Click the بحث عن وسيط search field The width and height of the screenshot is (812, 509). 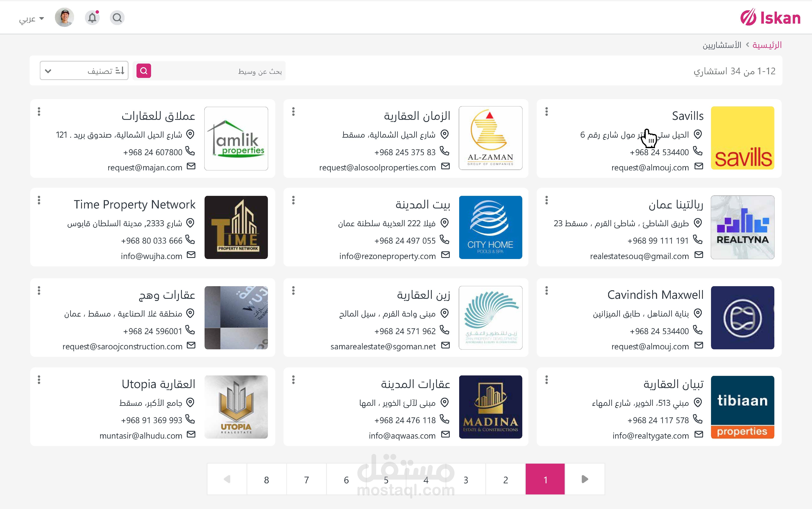click(219, 71)
